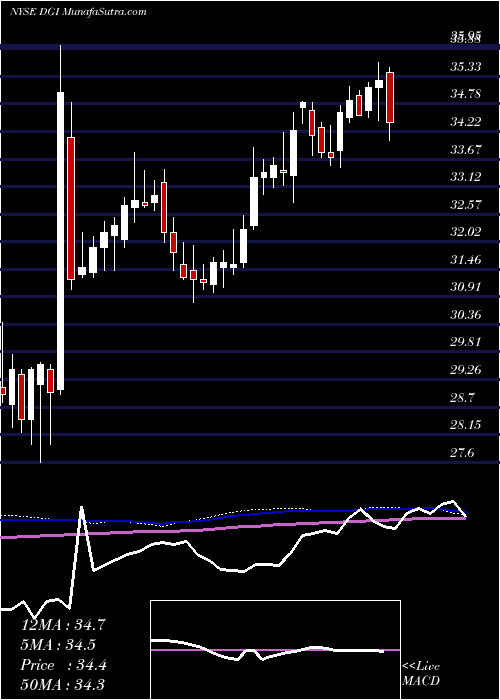Click the 12MA : 34.7 readout
Image resolution: width=500 pixels, height=700 pixels.
pyautogui.click(x=63, y=625)
